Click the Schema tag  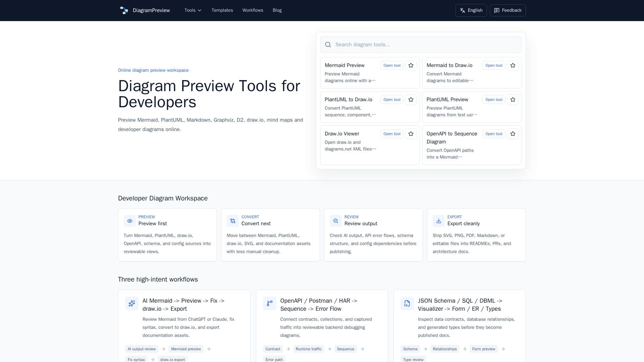pos(410,349)
